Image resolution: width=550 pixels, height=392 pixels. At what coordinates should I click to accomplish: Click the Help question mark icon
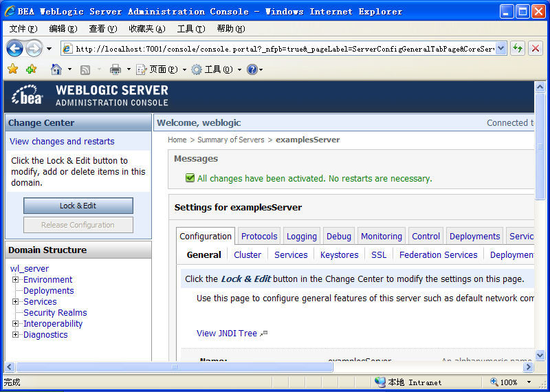pyautogui.click(x=252, y=69)
